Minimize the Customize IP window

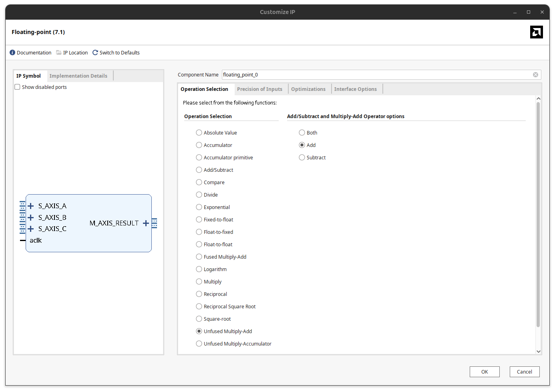[515, 12]
